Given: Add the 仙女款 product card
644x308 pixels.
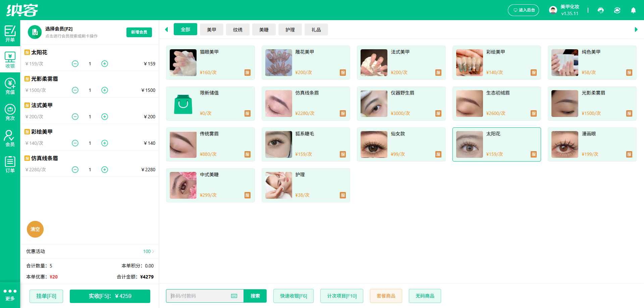Looking at the screenshot, I should pos(401,144).
